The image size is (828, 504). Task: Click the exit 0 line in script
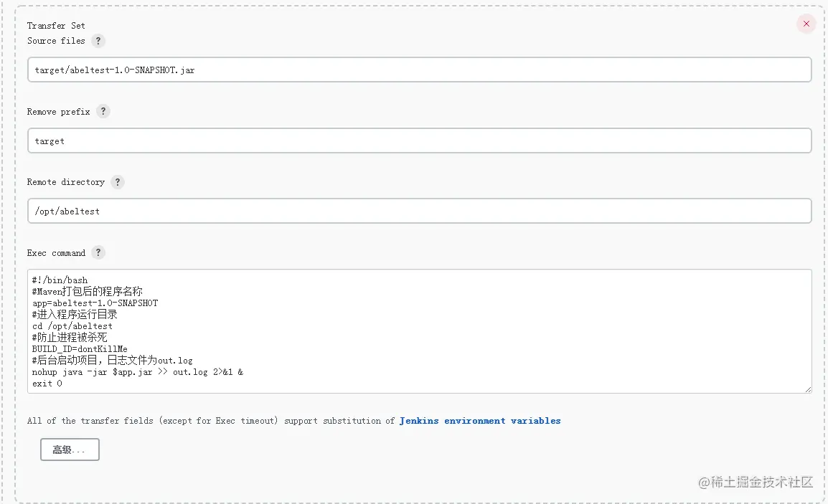(47, 384)
